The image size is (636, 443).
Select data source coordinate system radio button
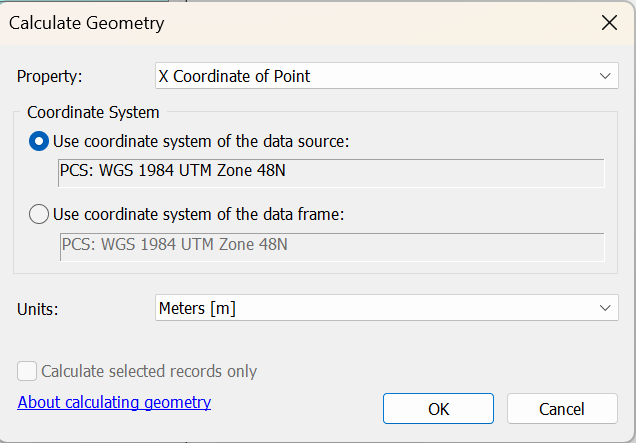click(x=39, y=142)
